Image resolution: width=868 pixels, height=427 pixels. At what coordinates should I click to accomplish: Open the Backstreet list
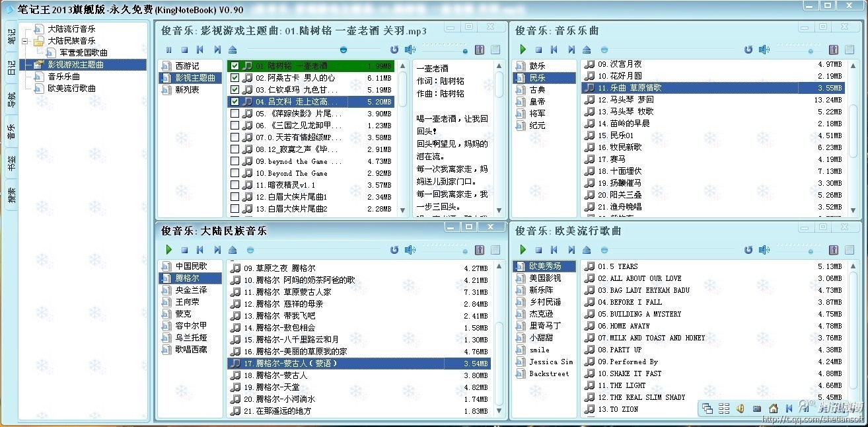click(x=548, y=373)
